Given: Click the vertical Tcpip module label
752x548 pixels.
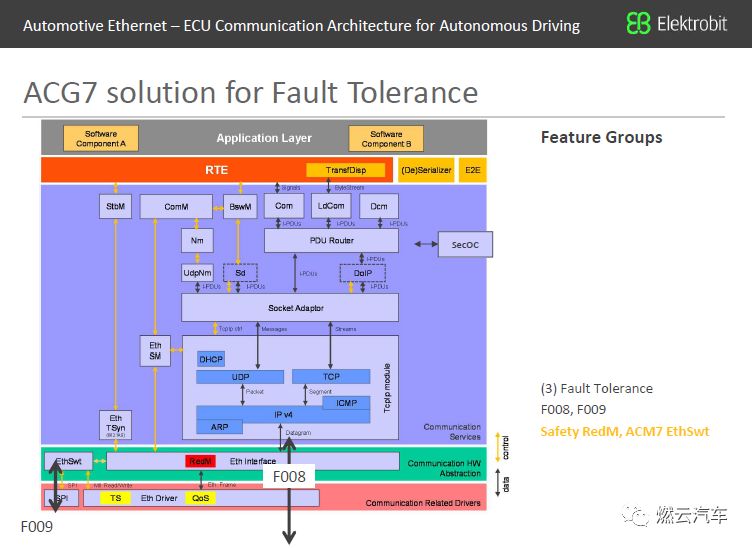Looking at the screenshot, I should 387,387.
